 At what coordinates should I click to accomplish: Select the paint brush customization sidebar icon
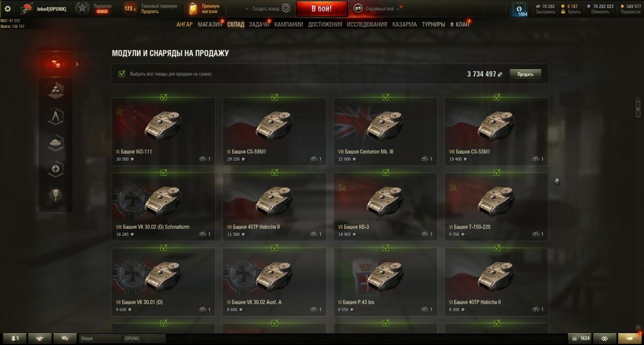[x=56, y=193]
